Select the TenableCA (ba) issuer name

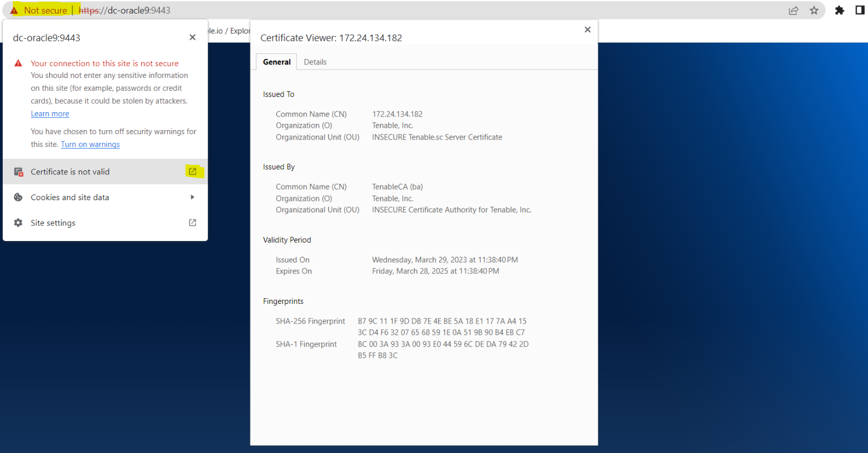point(398,187)
